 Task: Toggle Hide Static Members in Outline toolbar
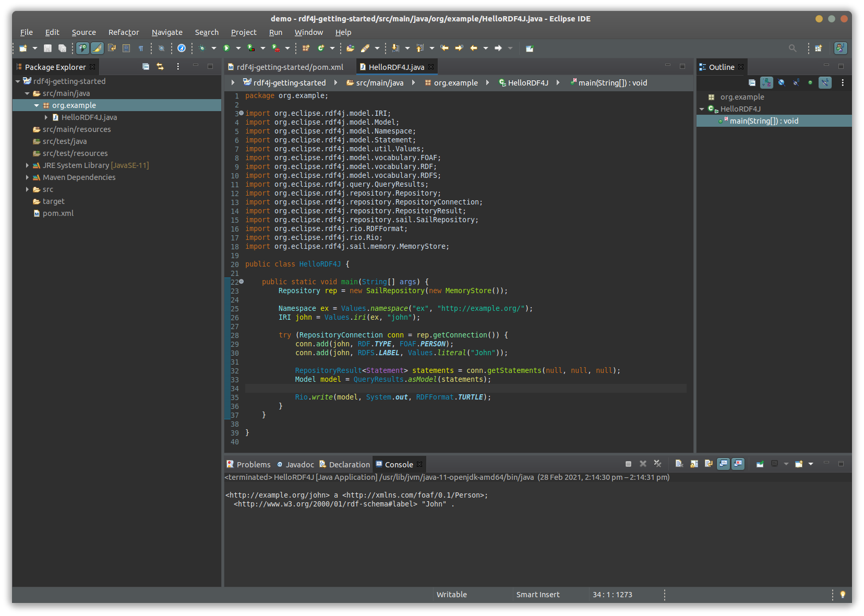click(x=796, y=82)
